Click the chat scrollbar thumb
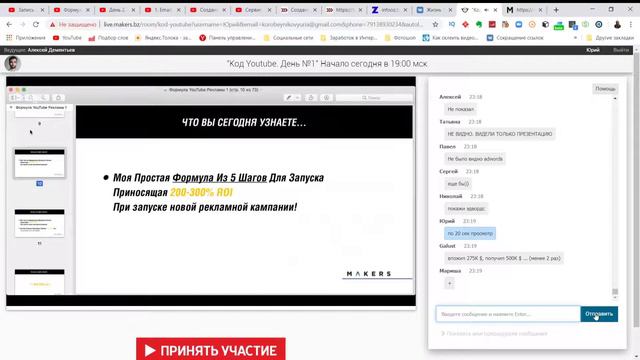This screenshot has height=360, width=640. coord(615,291)
